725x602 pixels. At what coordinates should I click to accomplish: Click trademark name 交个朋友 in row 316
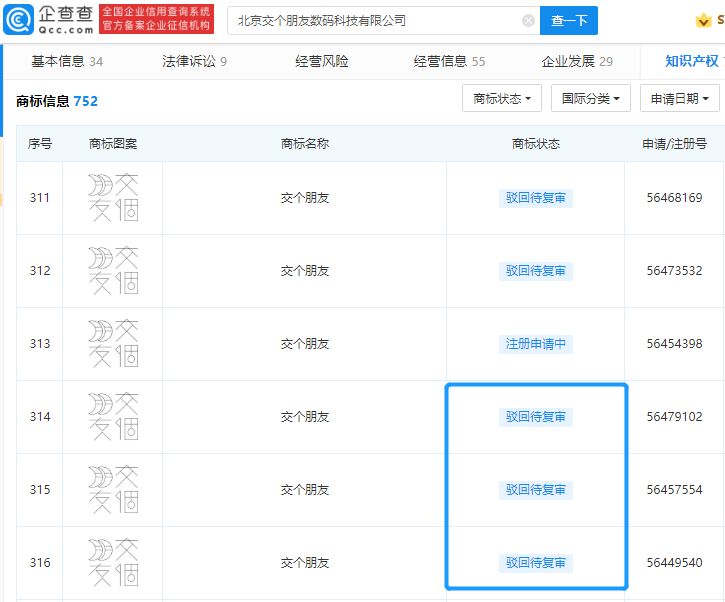[305, 563]
